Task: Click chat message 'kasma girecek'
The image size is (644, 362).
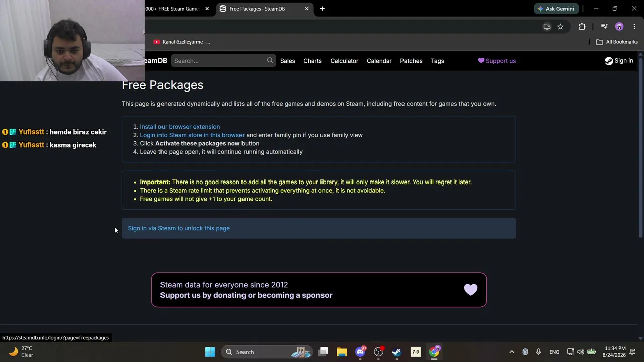Action: pyautogui.click(x=73, y=145)
